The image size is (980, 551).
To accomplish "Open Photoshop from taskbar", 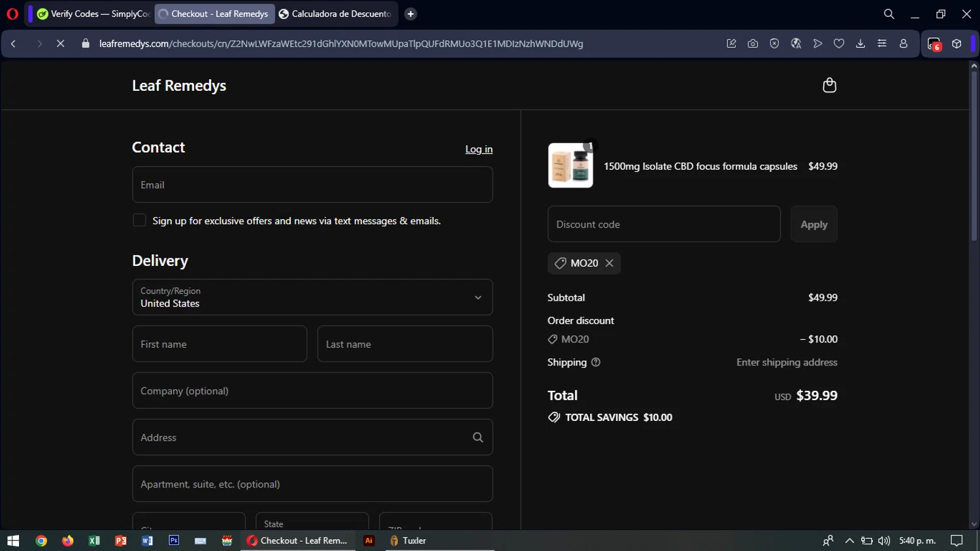I will click(x=174, y=541).
